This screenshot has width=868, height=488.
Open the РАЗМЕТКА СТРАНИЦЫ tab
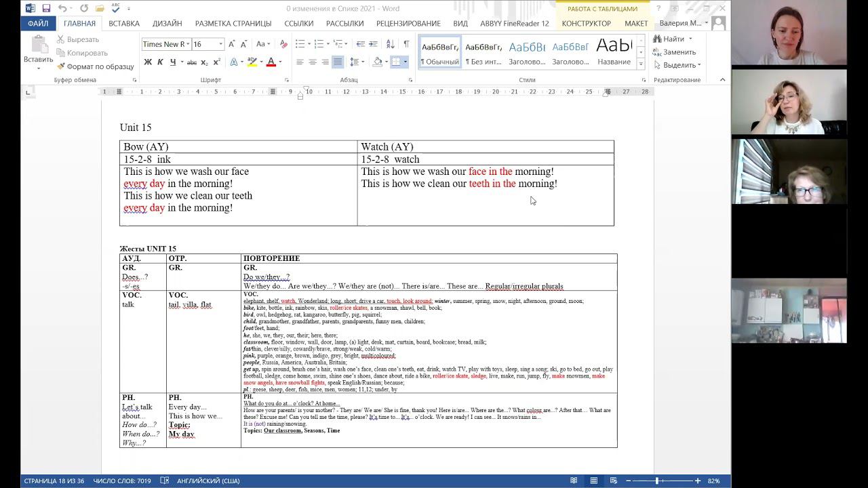(233, 23)
